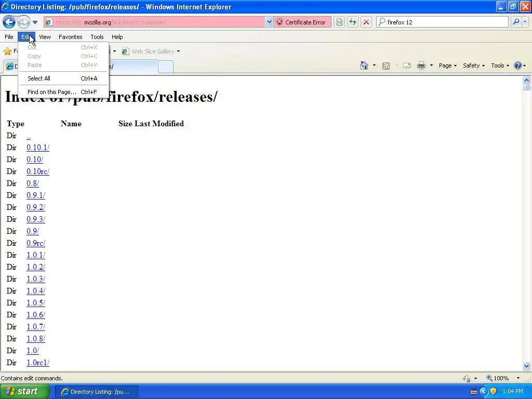Expand Web Slice Gallery dropdown arrow
The height and width of the screenshot is (399, 532).
click(x=179, y=51)
